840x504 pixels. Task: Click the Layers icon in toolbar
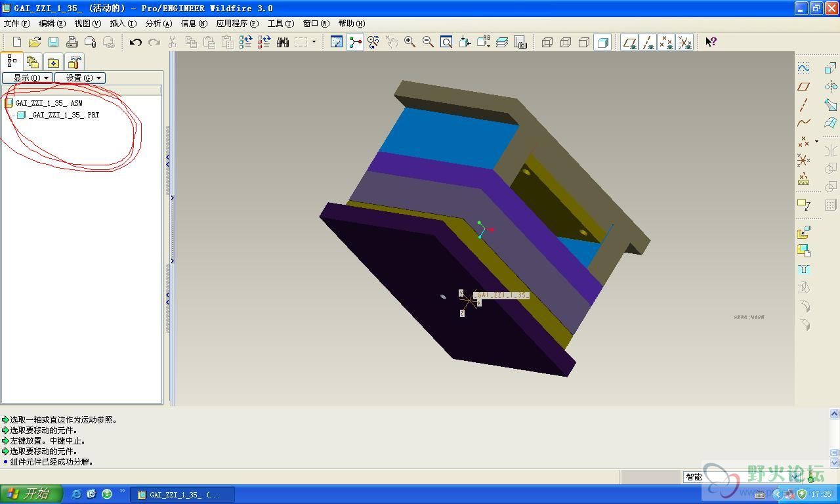[502, 42]
